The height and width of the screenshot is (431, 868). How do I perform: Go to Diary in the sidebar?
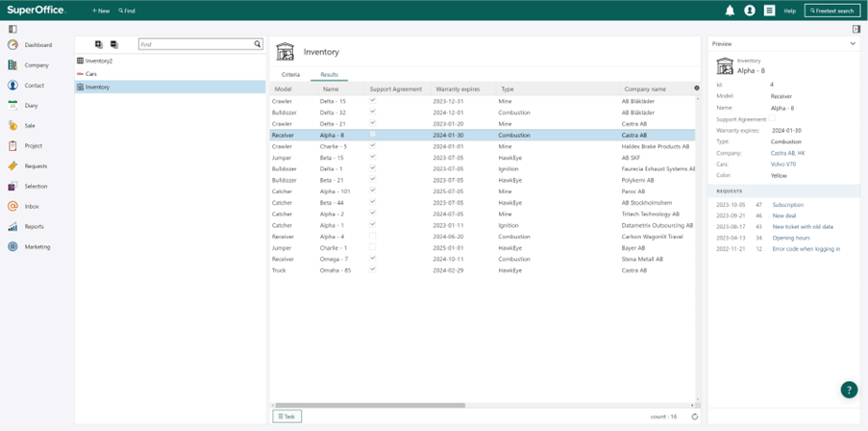(x=31, y=105)
